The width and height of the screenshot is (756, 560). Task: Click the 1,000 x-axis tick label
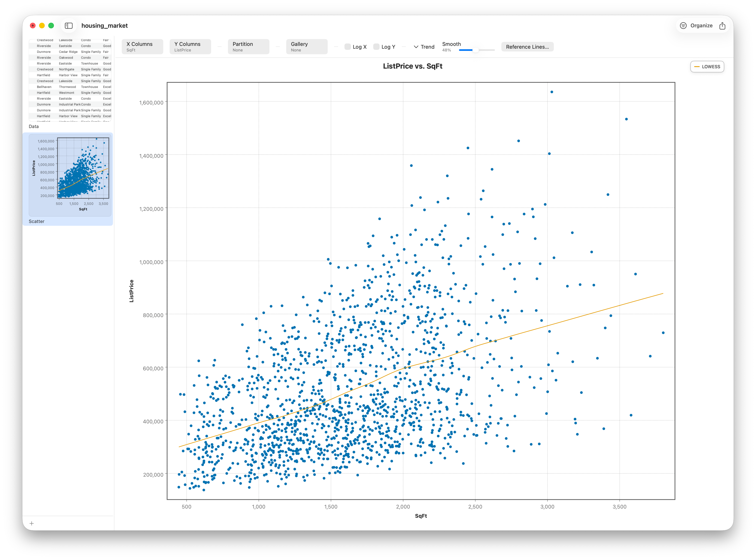(x=258, y=507)
